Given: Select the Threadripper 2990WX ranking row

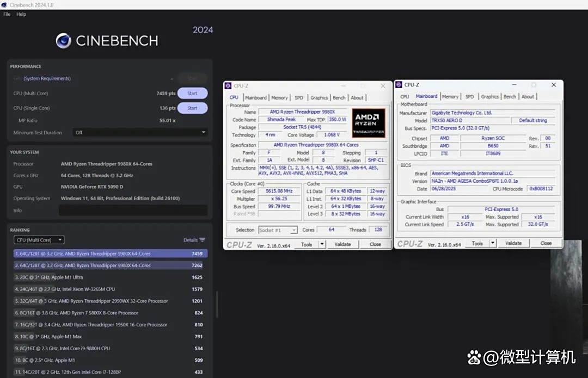Looking at the screenshot, I should pos(110,301).
